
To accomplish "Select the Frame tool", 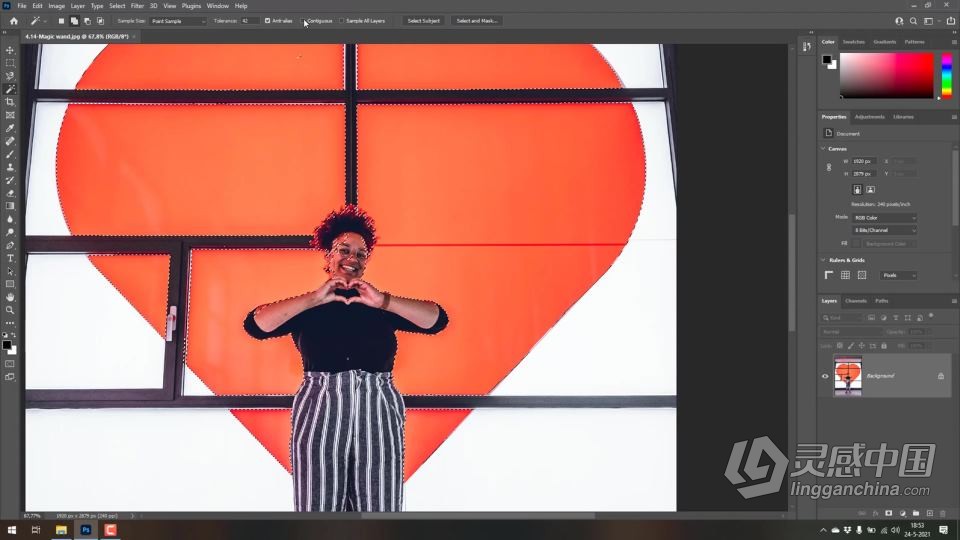I will point(10,115).
